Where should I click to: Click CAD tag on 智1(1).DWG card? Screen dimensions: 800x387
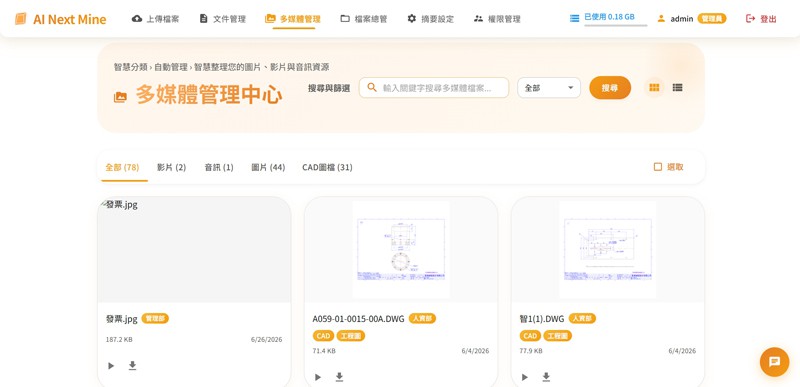pos(530,336)
